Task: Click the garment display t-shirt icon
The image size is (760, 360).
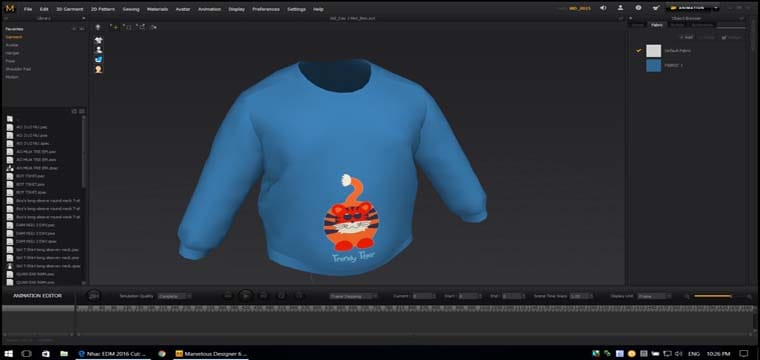Action: [99, 40]
